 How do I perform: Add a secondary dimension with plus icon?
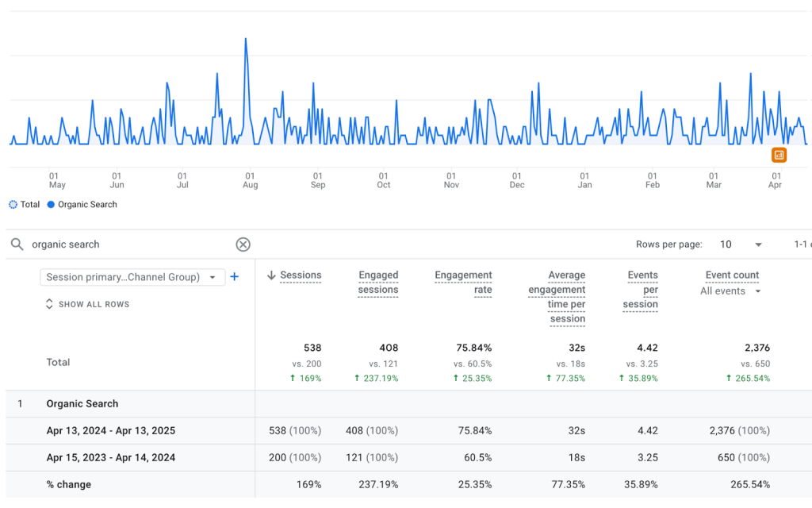click(235, 277)
